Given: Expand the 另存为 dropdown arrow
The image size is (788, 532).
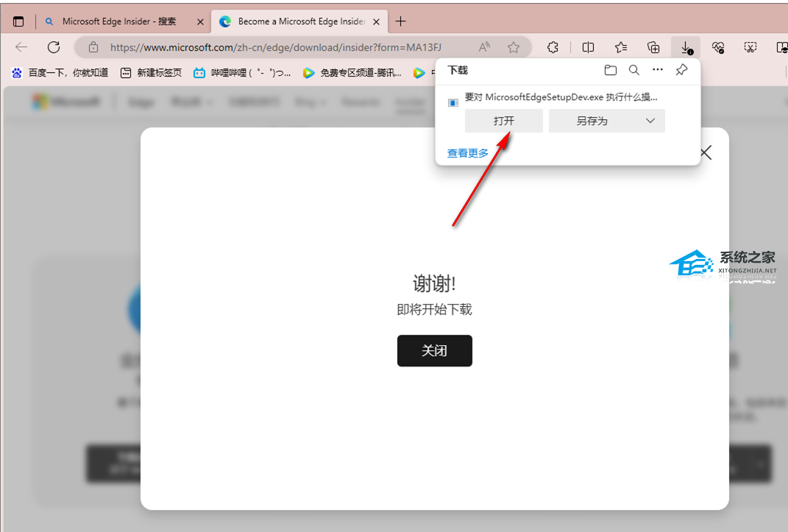Looking at the screenshot, I should click(x=650, y=121).
